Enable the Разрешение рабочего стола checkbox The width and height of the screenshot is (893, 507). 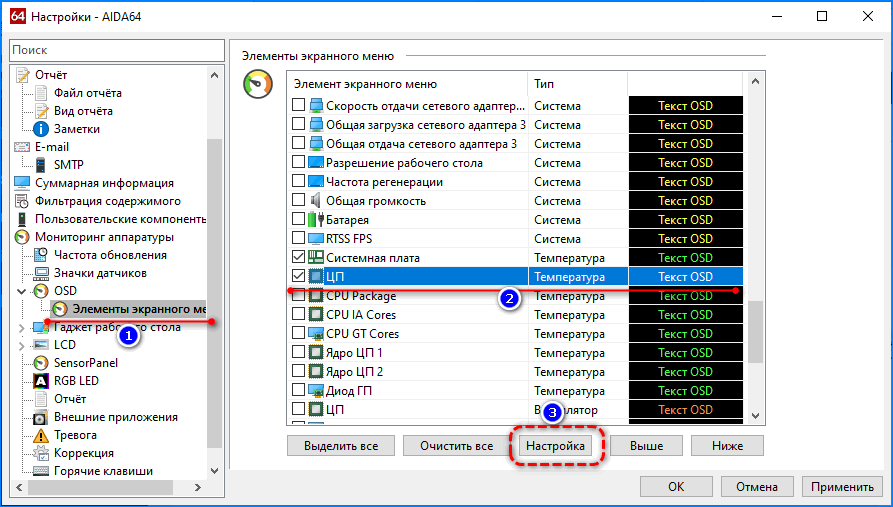click(x=298, y=162)
